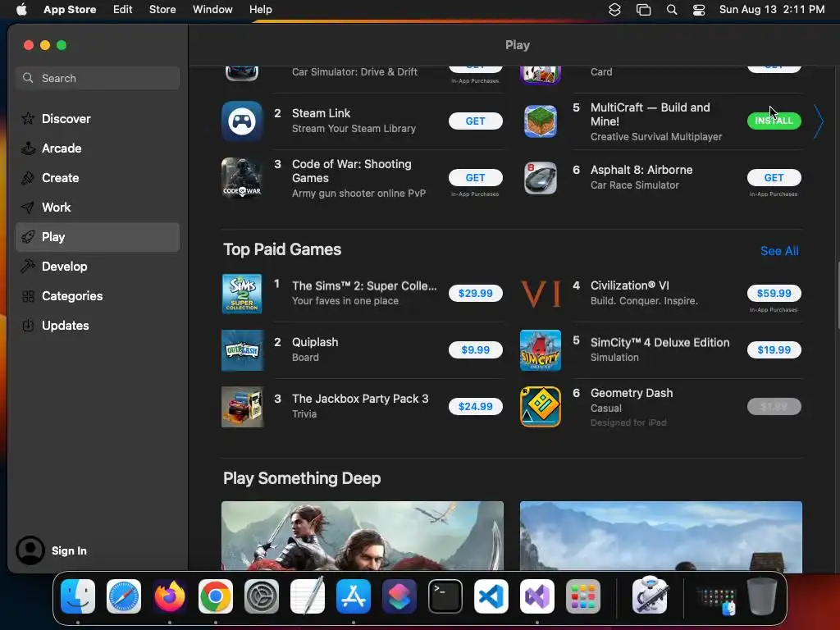Viewport: 840px width, 630px height.
Task: Open Quiplash app icon
Action: [x=242, y=350]
